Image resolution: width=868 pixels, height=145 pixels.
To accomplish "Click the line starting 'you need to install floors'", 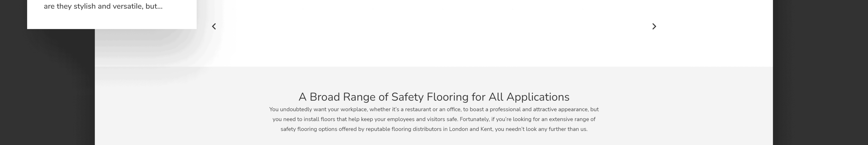I will pyautogui.click(x=434, y=119).
